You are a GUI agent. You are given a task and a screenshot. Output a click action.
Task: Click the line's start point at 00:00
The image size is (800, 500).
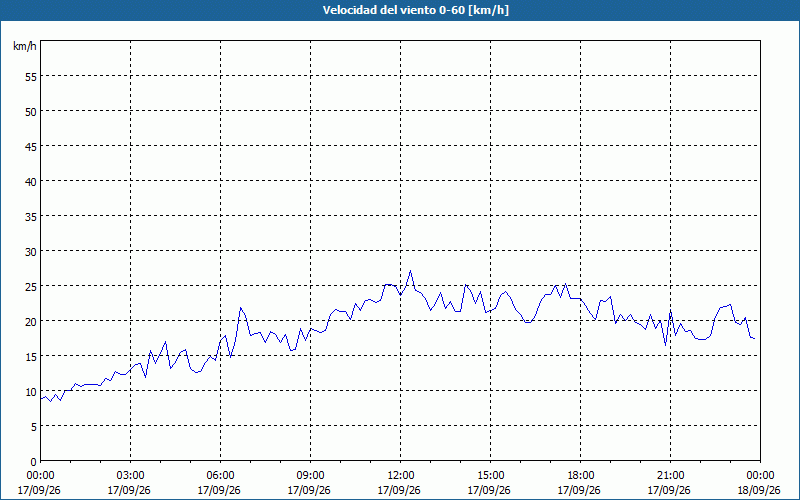click(x=41, y=398)
